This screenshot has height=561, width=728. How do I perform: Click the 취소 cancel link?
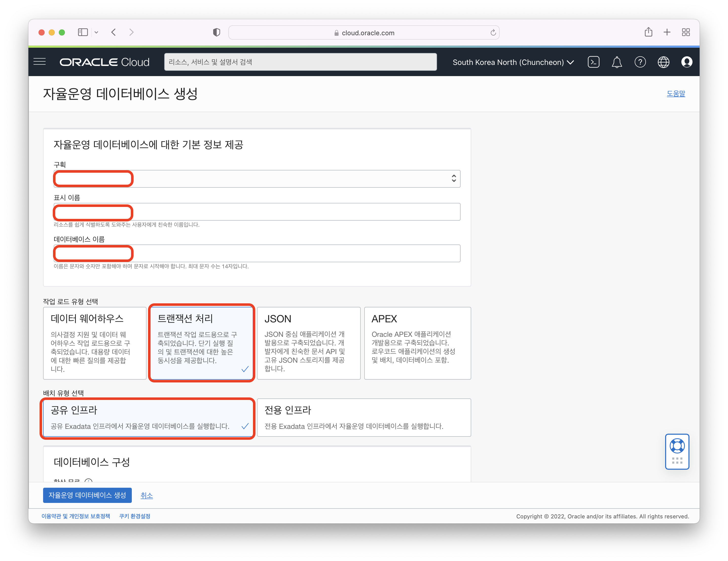tap(147, 495)
